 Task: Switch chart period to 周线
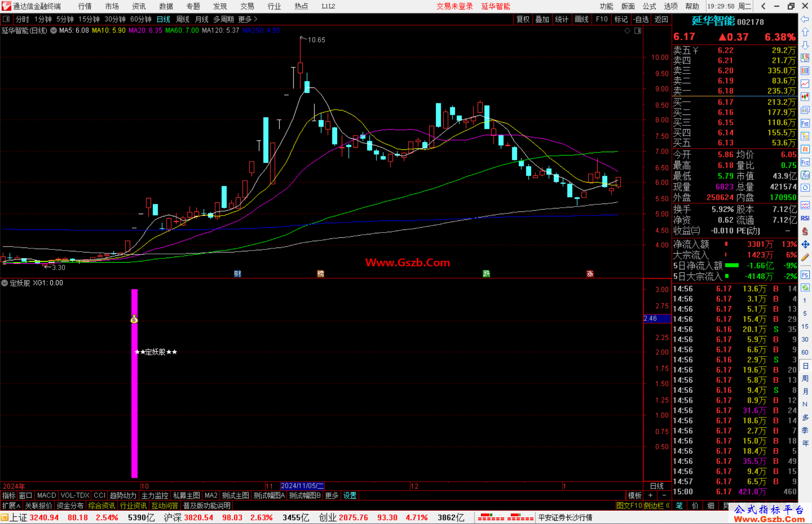(183, 19)
